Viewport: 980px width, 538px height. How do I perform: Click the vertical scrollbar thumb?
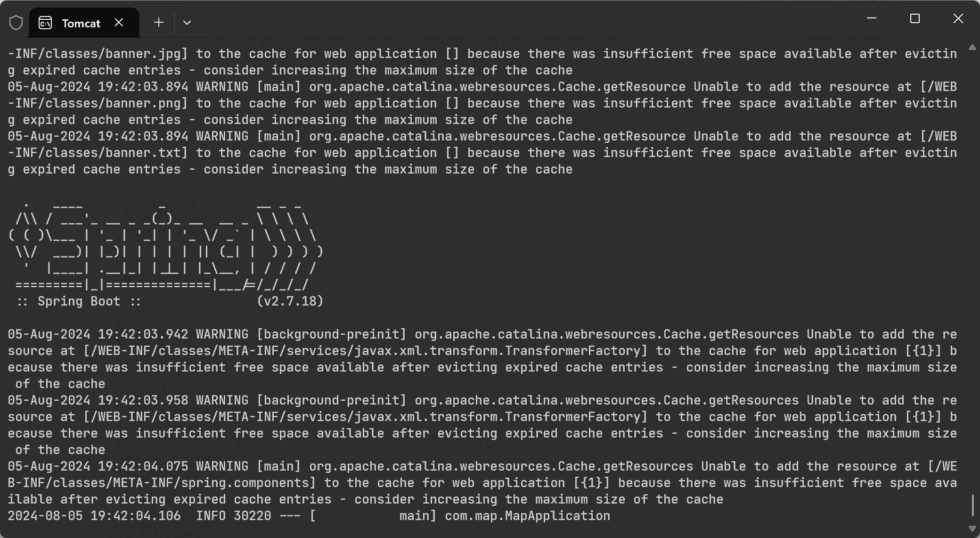972,505
